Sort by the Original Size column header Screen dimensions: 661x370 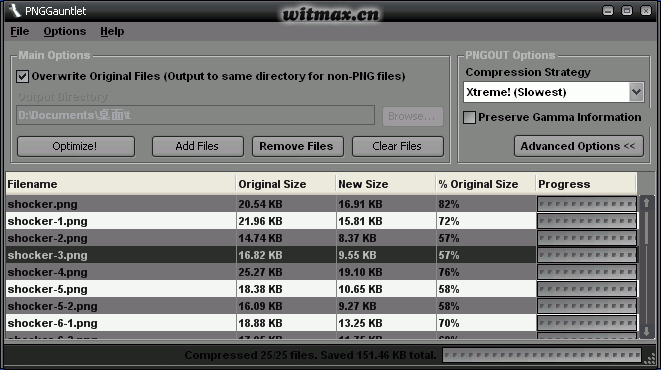tap(286, 184)
